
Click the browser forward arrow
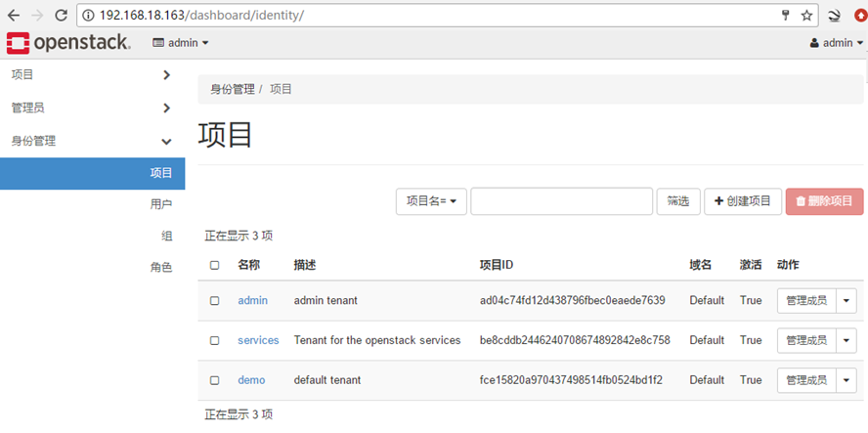(36, 16)
